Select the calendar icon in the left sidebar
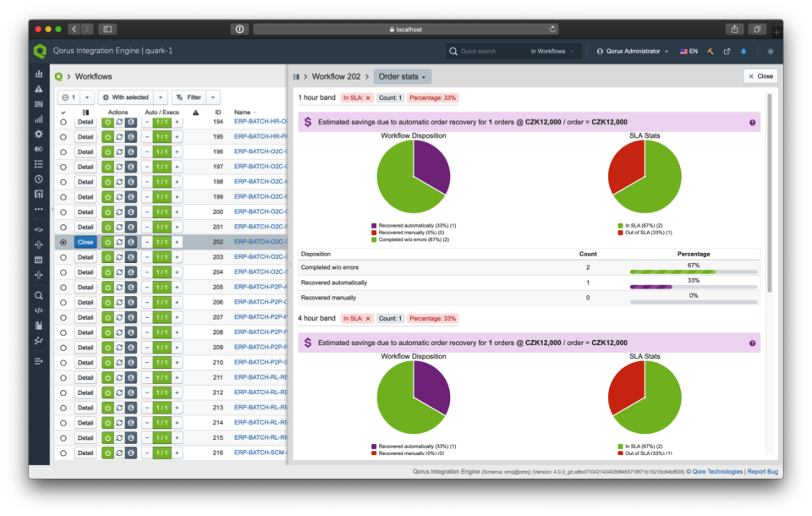The width and height of the screenshot is (812, 516). [x=38, y=260]
